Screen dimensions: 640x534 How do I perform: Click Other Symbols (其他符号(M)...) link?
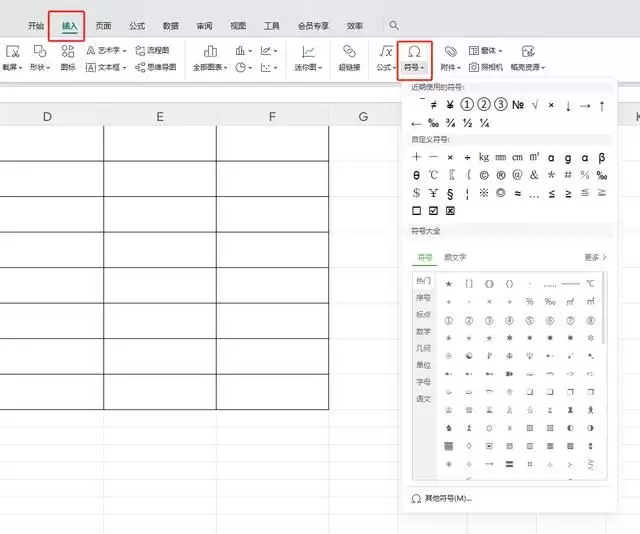tap(442, 498)
